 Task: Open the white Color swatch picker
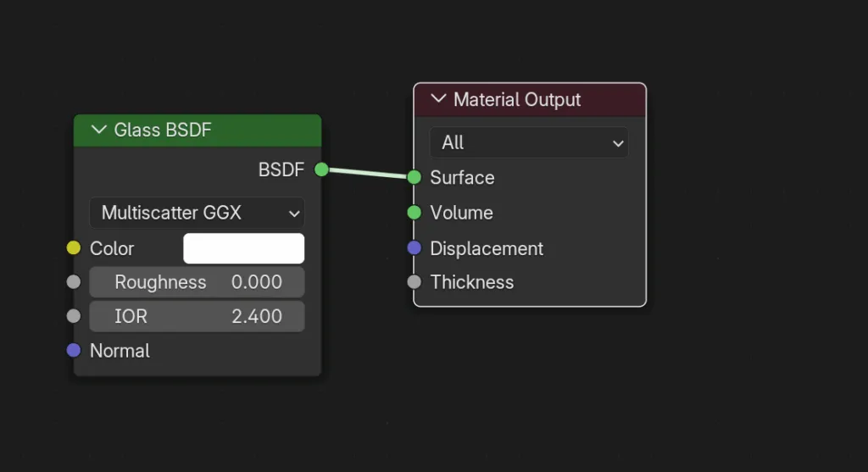(243, 248)
